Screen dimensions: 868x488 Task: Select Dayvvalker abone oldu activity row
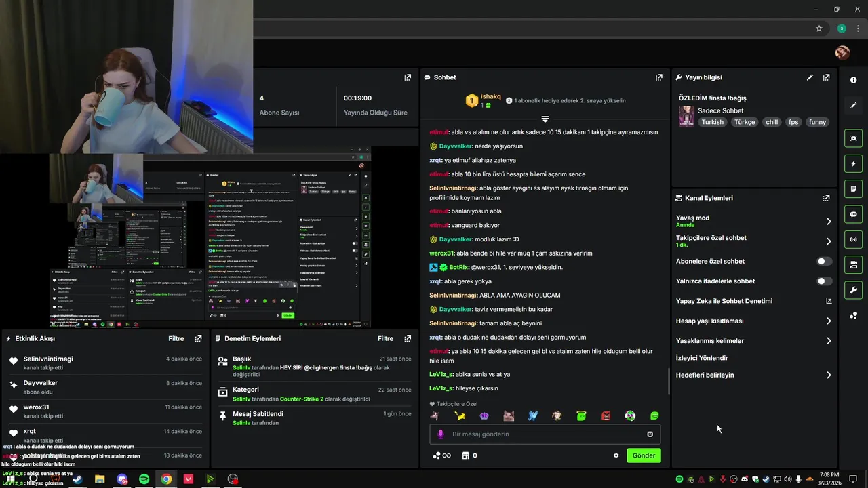105,387
